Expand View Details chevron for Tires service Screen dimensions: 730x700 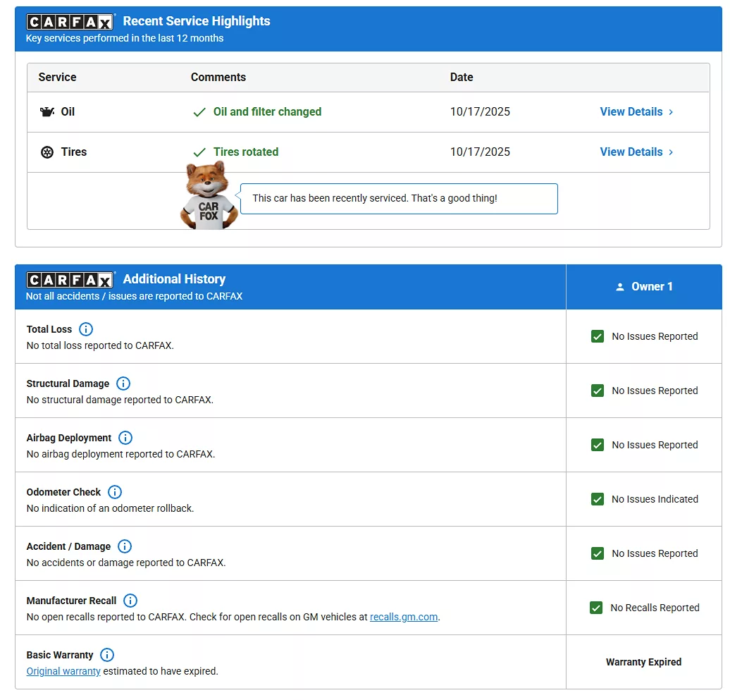(x=671, y=152)
